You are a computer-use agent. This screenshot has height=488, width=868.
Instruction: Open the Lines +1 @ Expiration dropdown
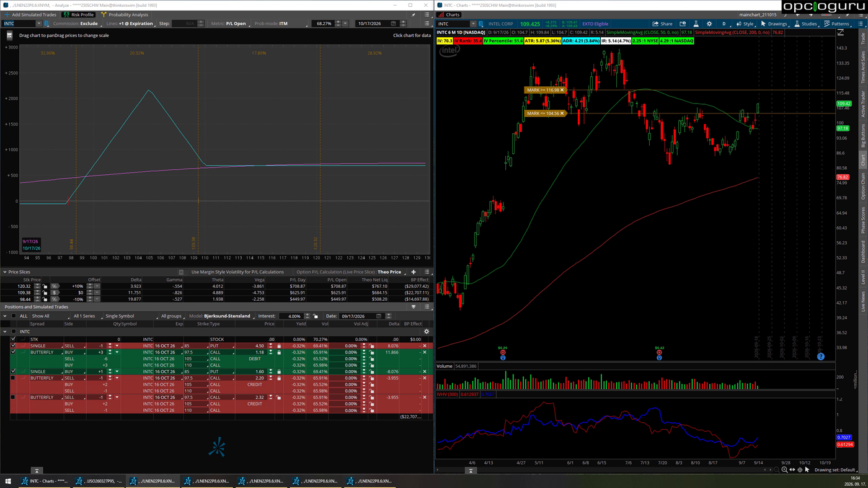pos(130,24)
